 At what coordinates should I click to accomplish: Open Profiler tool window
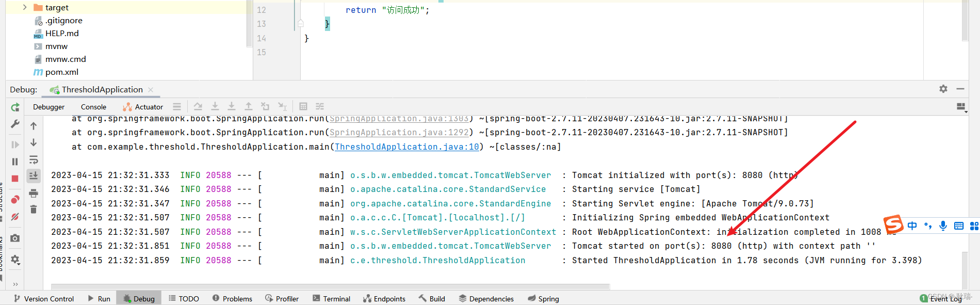tap(282, 298)
